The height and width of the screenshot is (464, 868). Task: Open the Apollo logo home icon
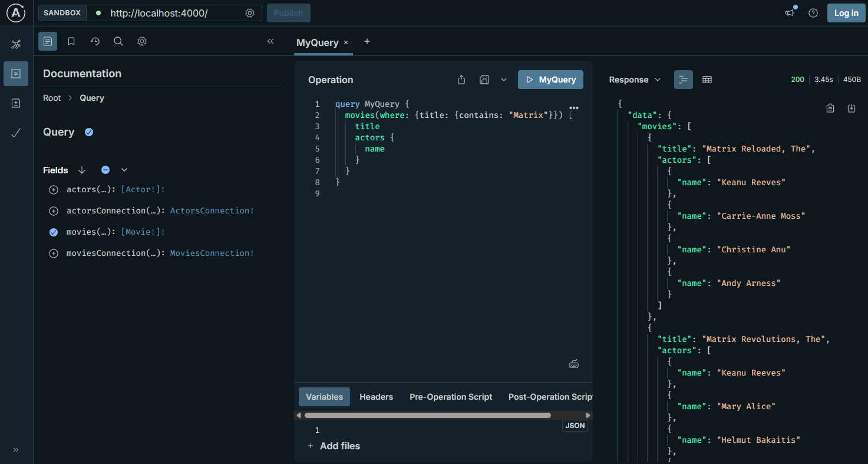click(x=16, y=13)
